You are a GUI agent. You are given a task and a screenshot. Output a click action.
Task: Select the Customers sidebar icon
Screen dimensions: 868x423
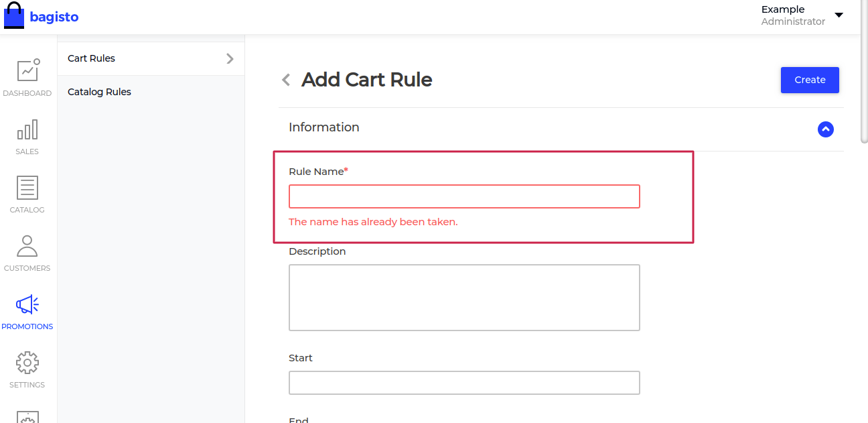coord(27,251)
